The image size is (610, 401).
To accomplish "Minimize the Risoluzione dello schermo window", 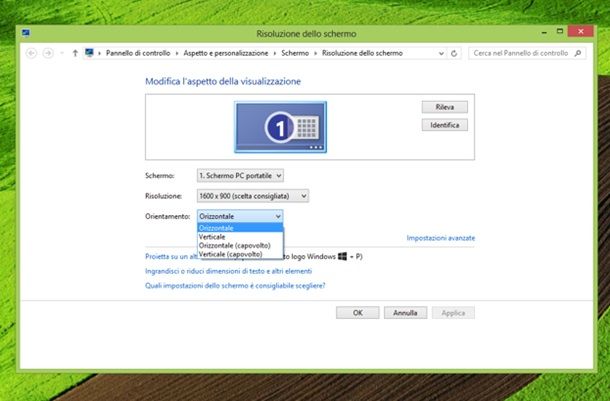I will pyautogui.click(x=544, y=32).
